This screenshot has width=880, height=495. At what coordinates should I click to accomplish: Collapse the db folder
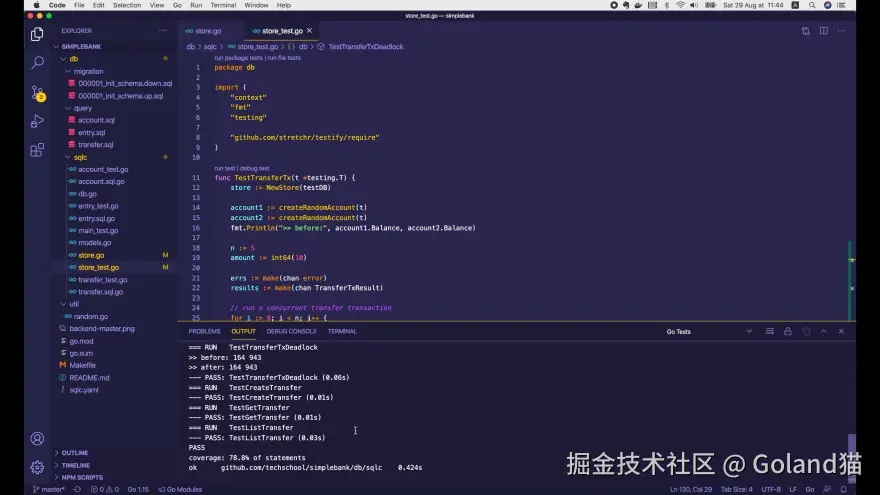pyautogui.click(x=63, y=59)
